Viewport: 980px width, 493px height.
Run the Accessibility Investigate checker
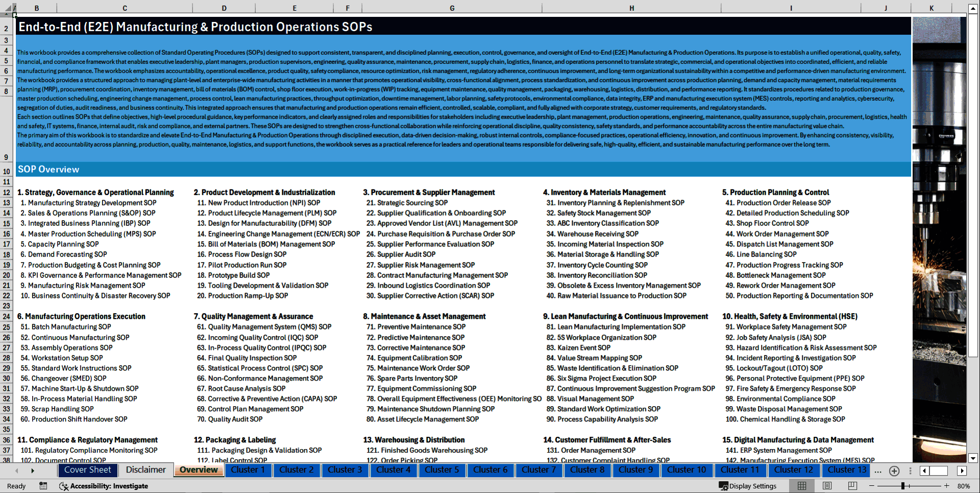(x=104, y=486)
